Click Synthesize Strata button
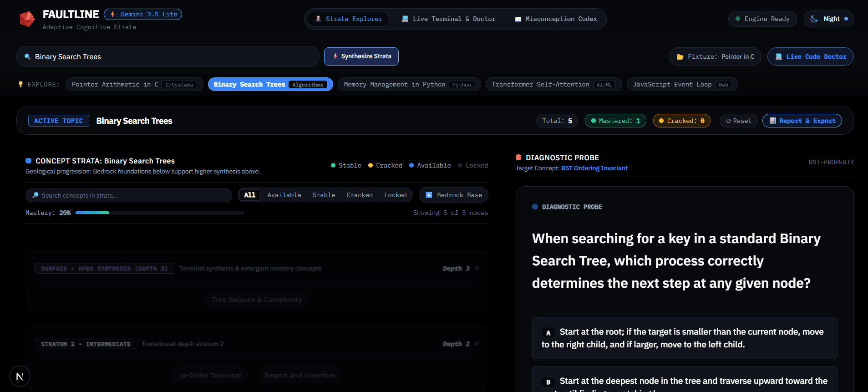868x392 pixels. tap(361, 56)
